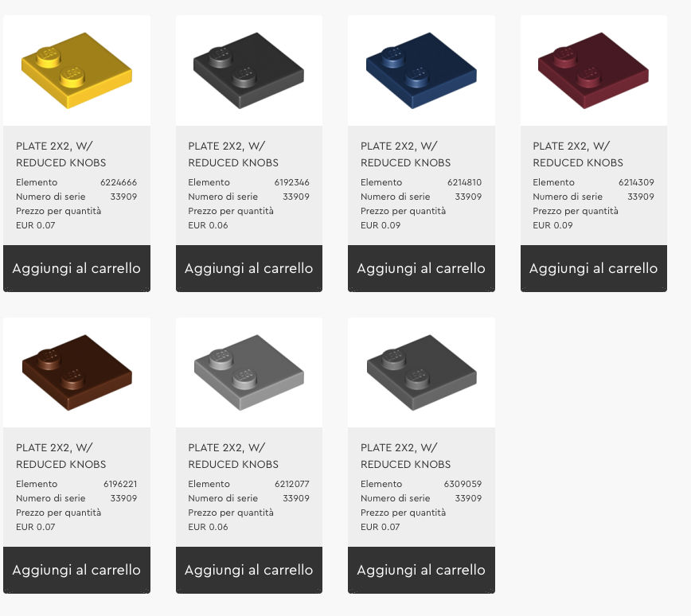The height and width of the screenshot is (616, 691).
Task: Click the title of element 6309059
Action: pyautogui.click(x=405, y=456)
